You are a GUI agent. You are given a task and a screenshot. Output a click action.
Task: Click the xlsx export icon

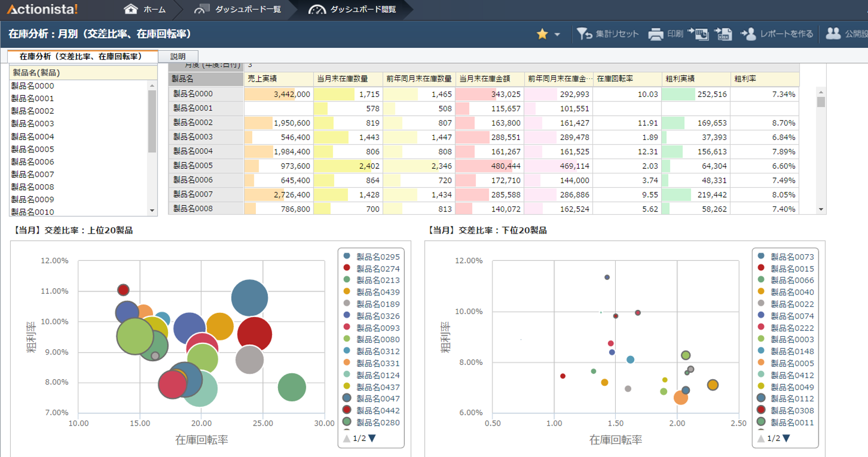(x=723, y=34)
